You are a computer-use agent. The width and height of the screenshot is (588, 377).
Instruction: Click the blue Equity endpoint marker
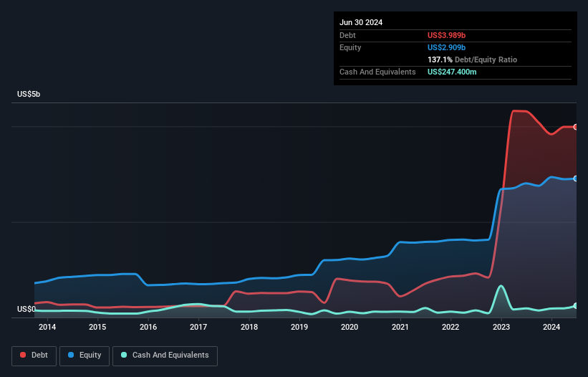(576, 178)
